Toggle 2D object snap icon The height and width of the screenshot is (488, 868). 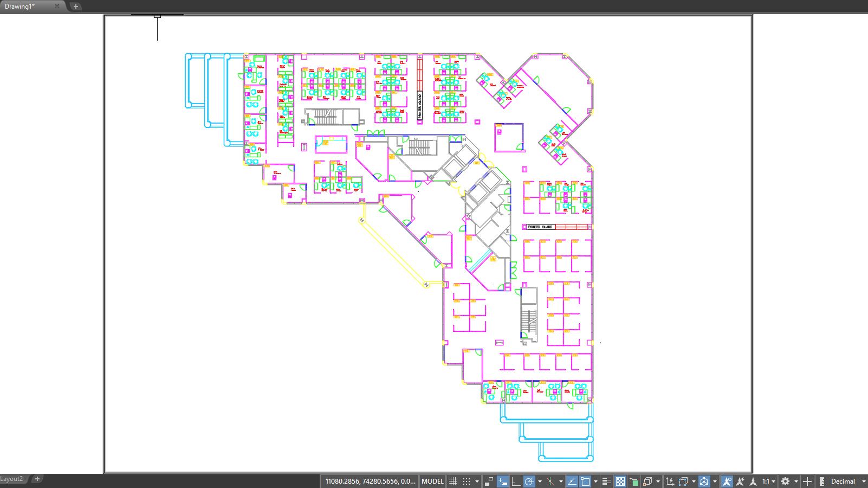tap(585, 481)
